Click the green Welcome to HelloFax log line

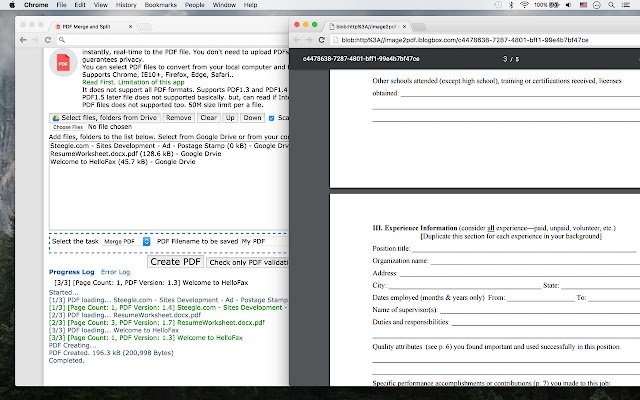[146, 338]
